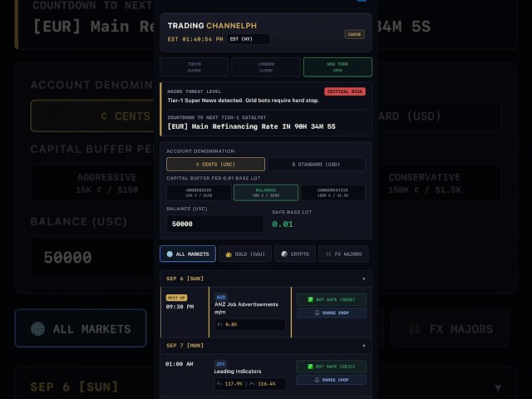Screen dimensions: 532x399
Task: Click the AUD currency tag
Action: (221, 298)
